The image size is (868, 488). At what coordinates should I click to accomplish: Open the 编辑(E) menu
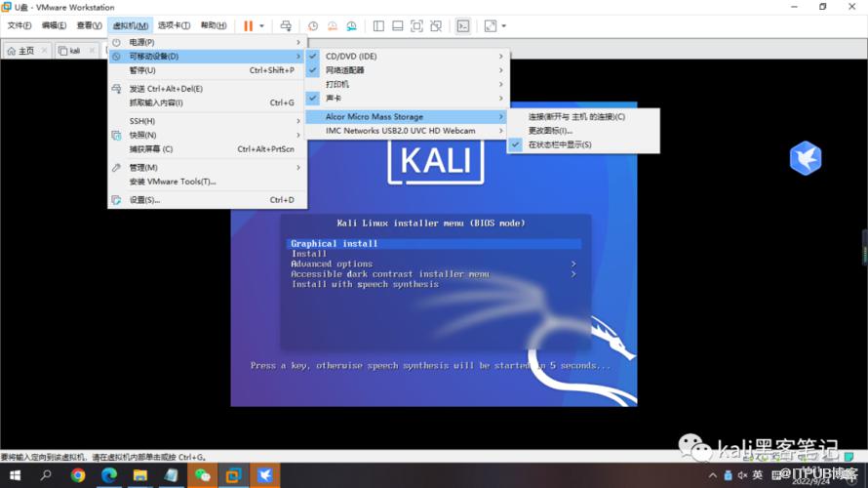point(54,25)
